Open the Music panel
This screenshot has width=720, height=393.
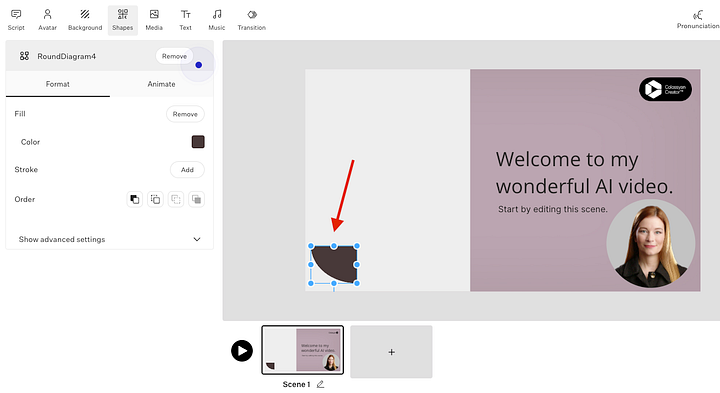(217, 20)
